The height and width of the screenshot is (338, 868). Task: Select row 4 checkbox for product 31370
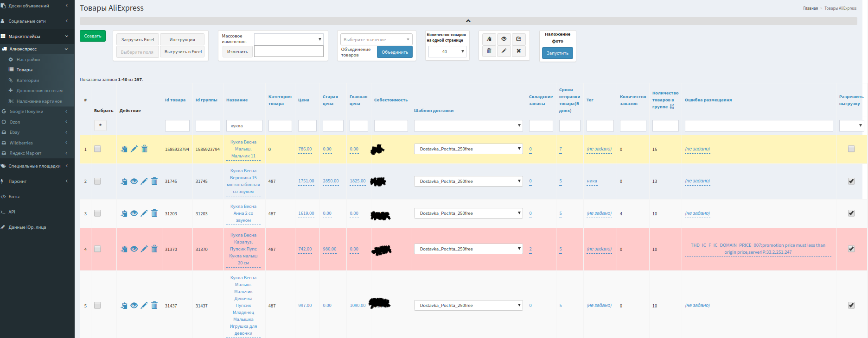[x=97, y=249]
